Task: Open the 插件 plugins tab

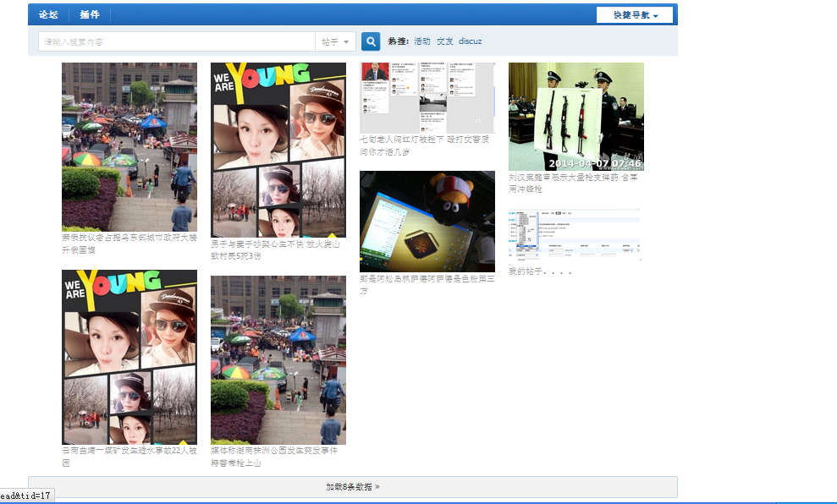Action: [90, 15]
